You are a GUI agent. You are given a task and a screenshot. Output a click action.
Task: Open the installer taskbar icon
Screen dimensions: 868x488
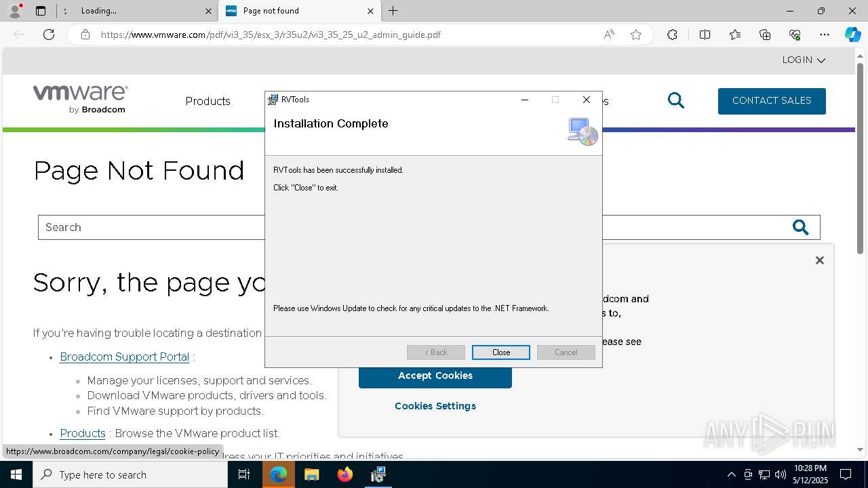378,474
